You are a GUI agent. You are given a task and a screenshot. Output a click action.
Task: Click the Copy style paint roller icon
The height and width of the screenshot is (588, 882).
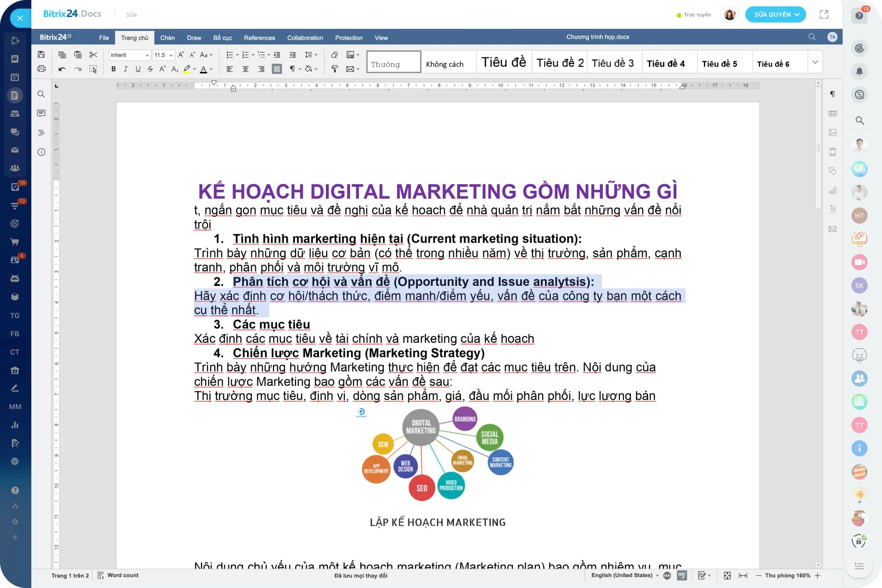[334, 69]
